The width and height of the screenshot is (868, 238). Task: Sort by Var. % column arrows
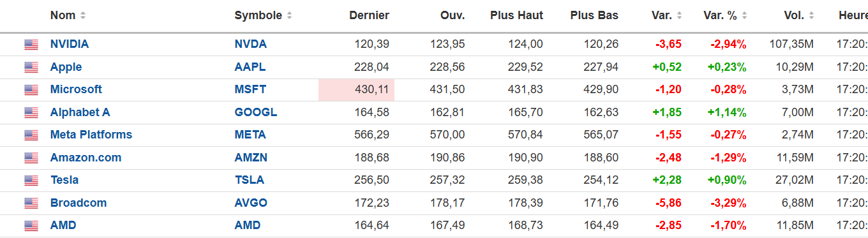(x=745, y=15)
